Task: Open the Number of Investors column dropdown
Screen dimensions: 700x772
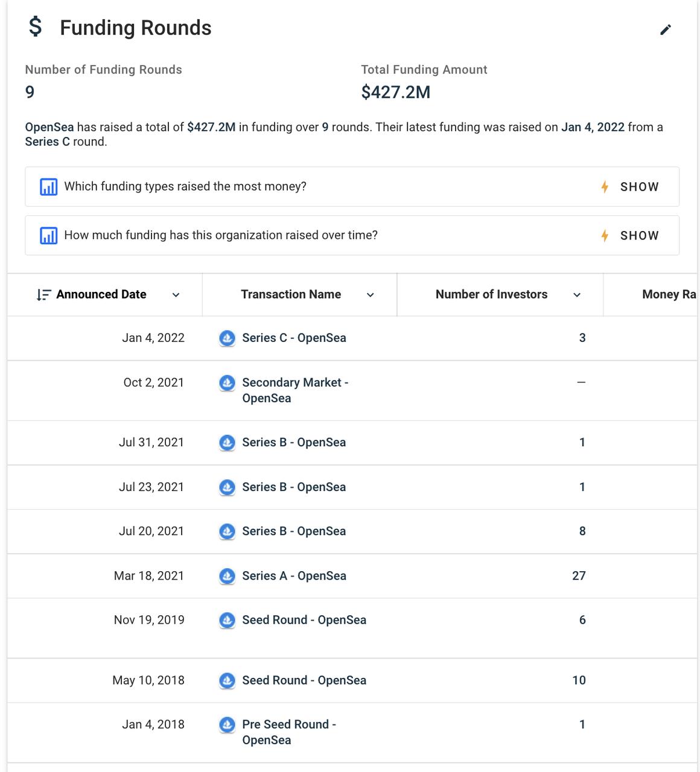Action: click(577, 295)
